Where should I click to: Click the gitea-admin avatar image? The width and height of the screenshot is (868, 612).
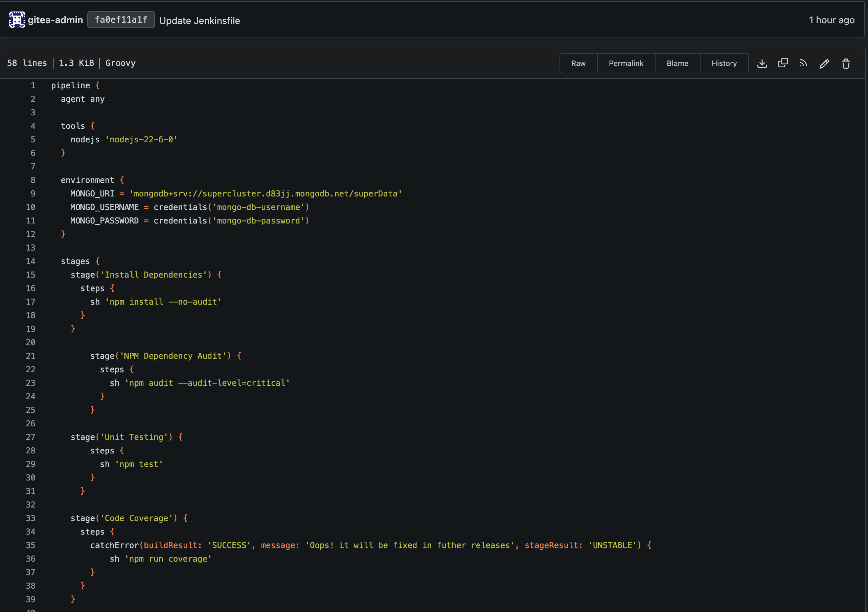tap(17, 20)
